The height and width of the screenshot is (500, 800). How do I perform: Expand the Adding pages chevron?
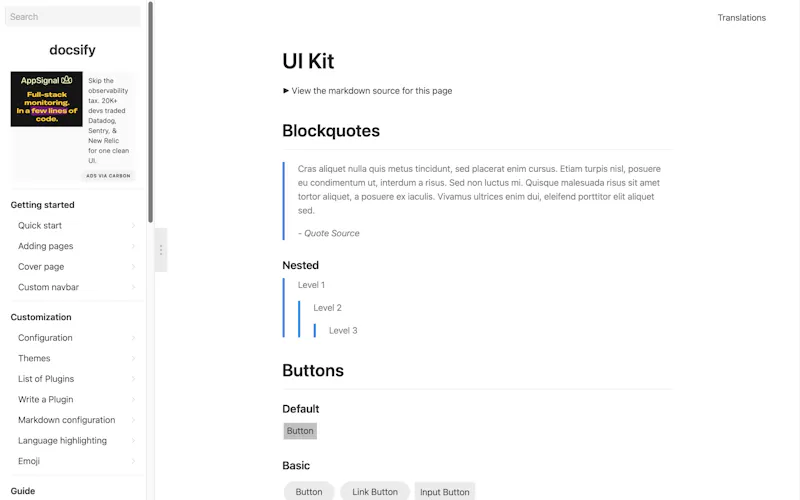point(133,246)
